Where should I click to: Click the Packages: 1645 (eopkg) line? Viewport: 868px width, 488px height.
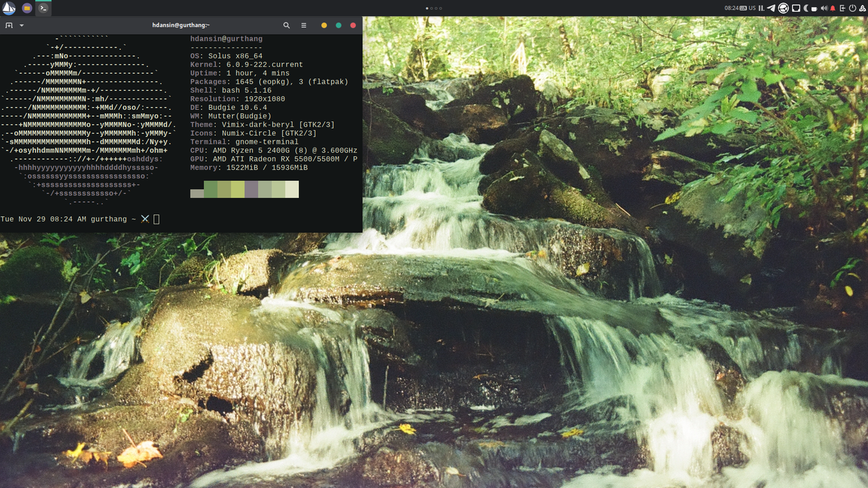click(269, 82)
